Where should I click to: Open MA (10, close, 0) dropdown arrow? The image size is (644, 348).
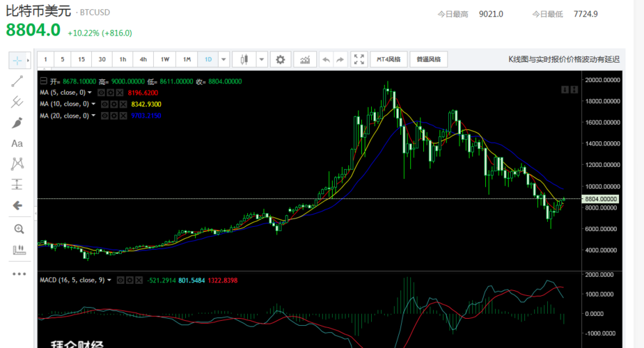tap(93, 104)
